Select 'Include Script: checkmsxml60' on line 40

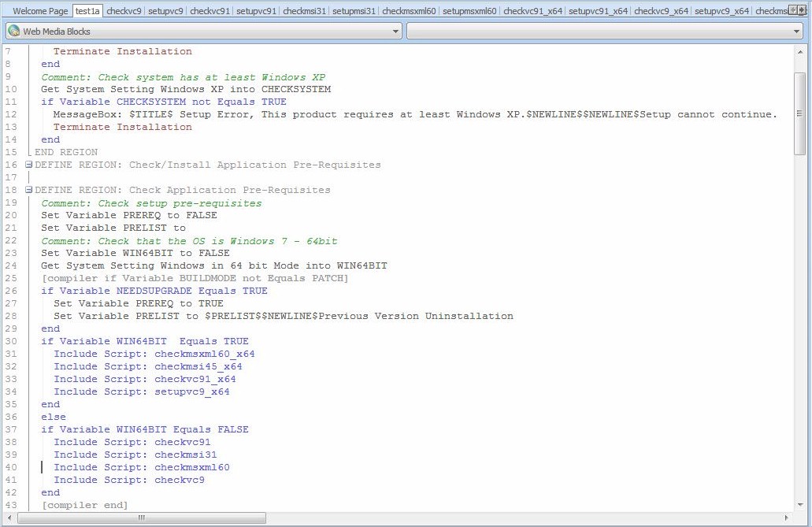[x=142, y=467]
